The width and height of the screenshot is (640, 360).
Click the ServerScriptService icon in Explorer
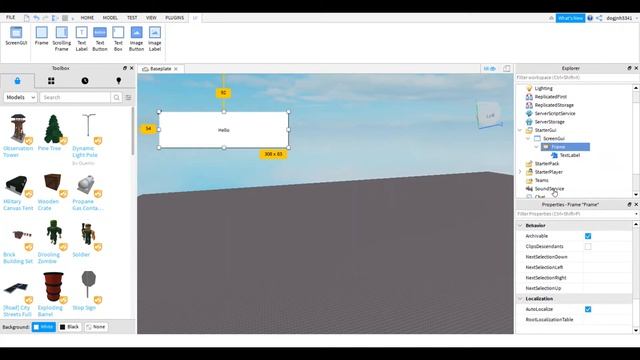529,113
